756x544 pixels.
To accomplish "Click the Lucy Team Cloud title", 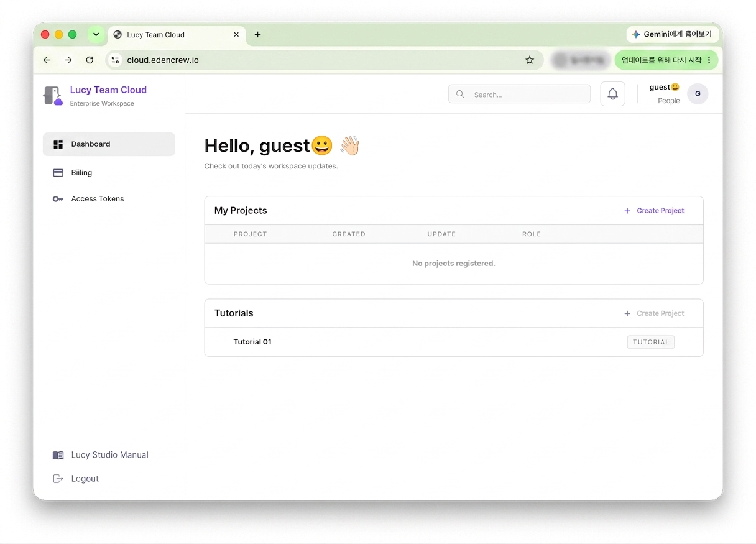I will (x=108, y=90).
